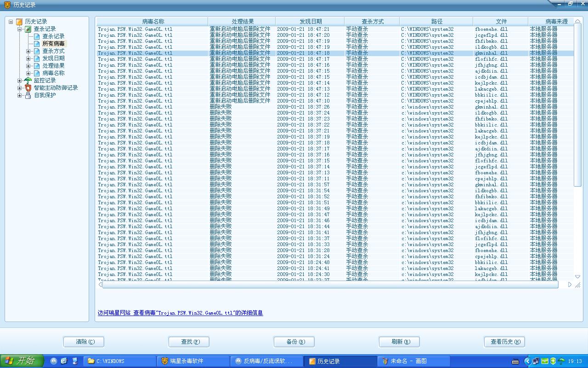Click the page icon beside 所有病毒

click(x=37, y=44)
